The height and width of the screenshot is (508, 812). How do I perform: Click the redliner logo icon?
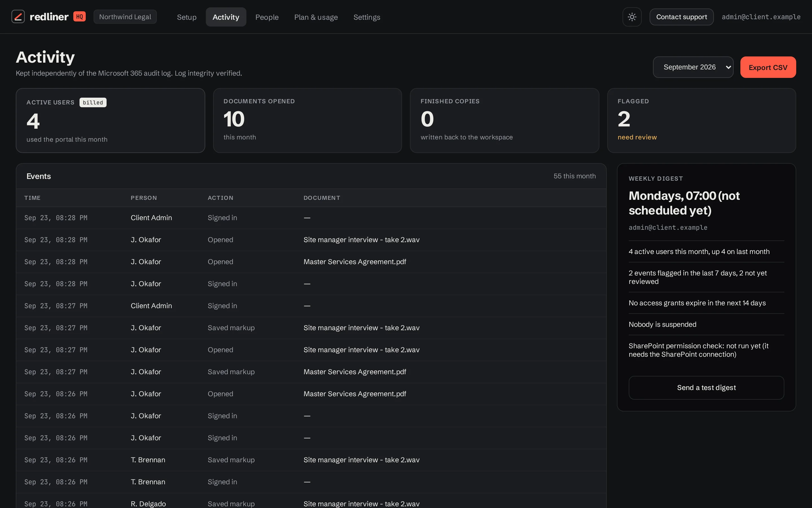click(x=18, y=16)
